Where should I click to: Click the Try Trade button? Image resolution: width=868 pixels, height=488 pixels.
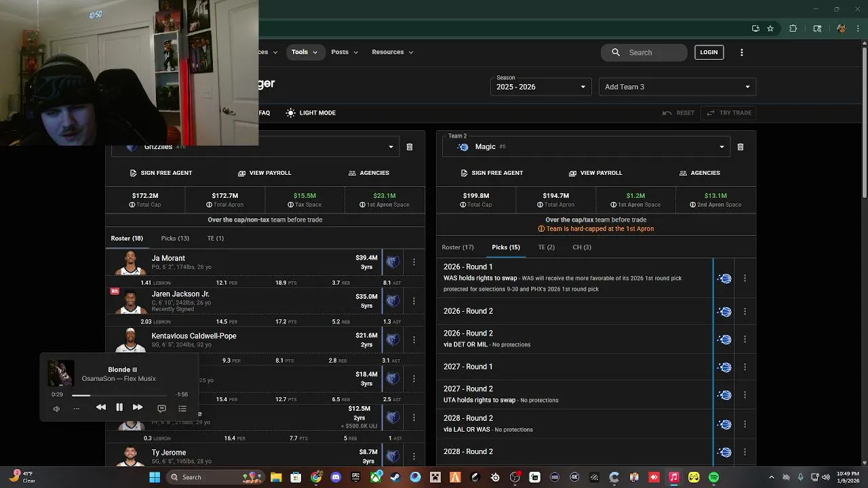coord(729,113)
